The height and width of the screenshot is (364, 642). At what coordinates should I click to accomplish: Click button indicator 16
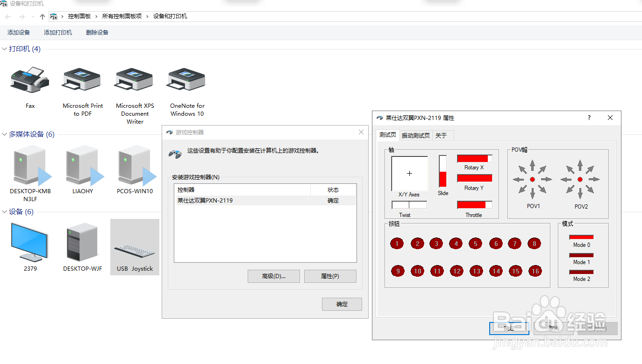pos(535,271)
